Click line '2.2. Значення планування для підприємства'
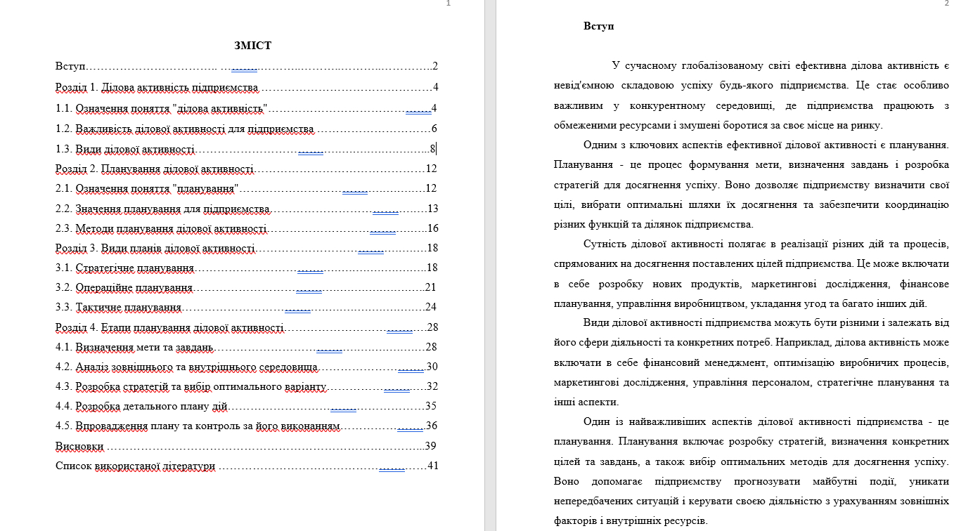The height and width of the screenshot is (531, 980). coord(247,209)
